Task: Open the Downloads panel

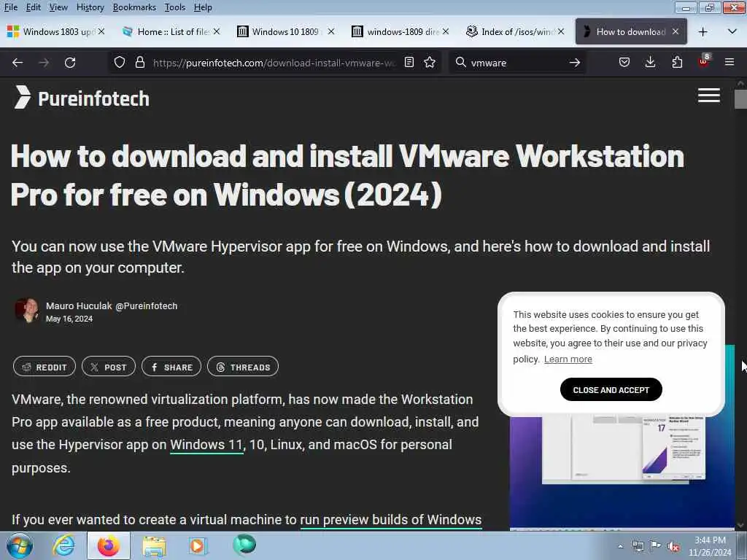Action: point(650,63)
